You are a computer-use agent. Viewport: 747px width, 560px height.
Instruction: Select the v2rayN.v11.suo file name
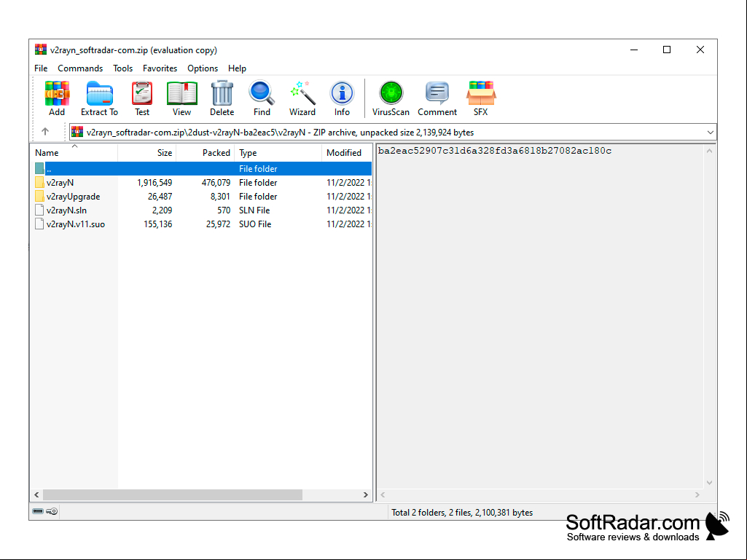point(76,224)
